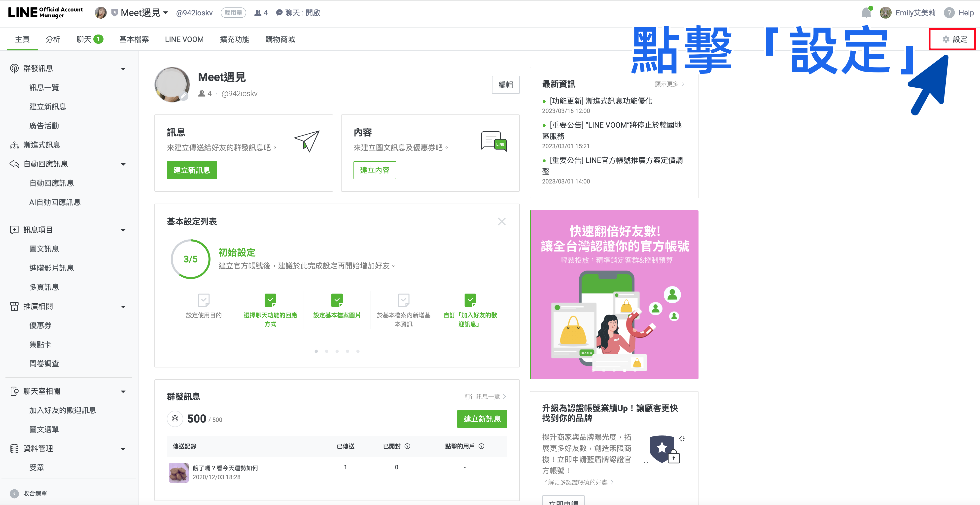
Task: Click the 群發訊息 broadcast sidebar icon
Action: click(x=14, y=69)
